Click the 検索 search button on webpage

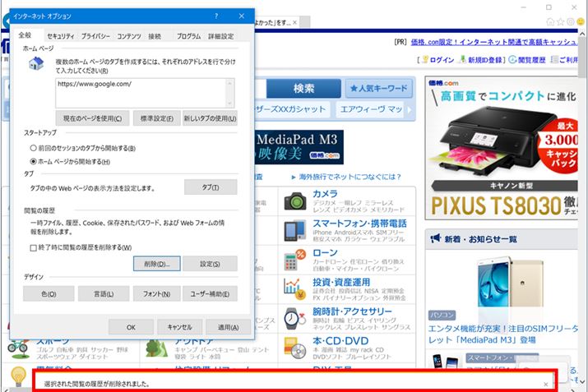(303, 89)
